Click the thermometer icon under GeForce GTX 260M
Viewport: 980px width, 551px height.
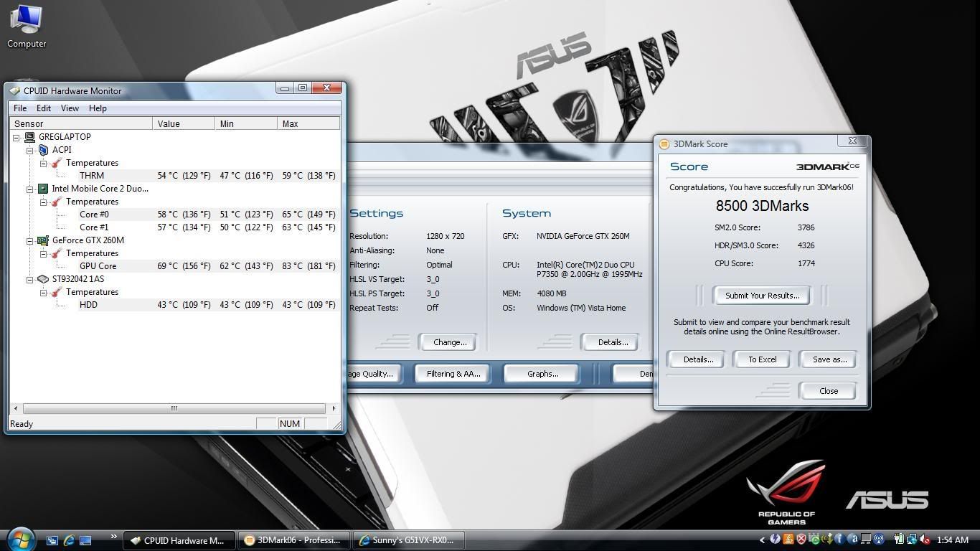point(57,253)
